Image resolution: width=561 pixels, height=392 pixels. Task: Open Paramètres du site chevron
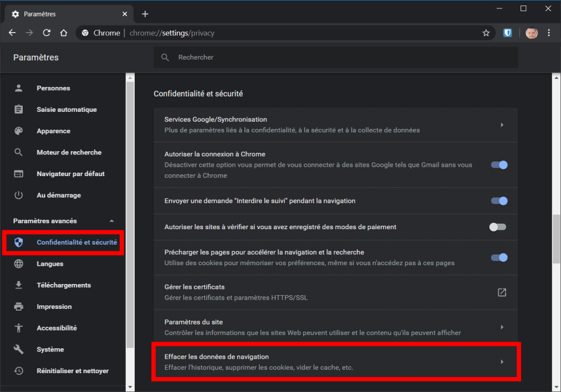(502, 327)
